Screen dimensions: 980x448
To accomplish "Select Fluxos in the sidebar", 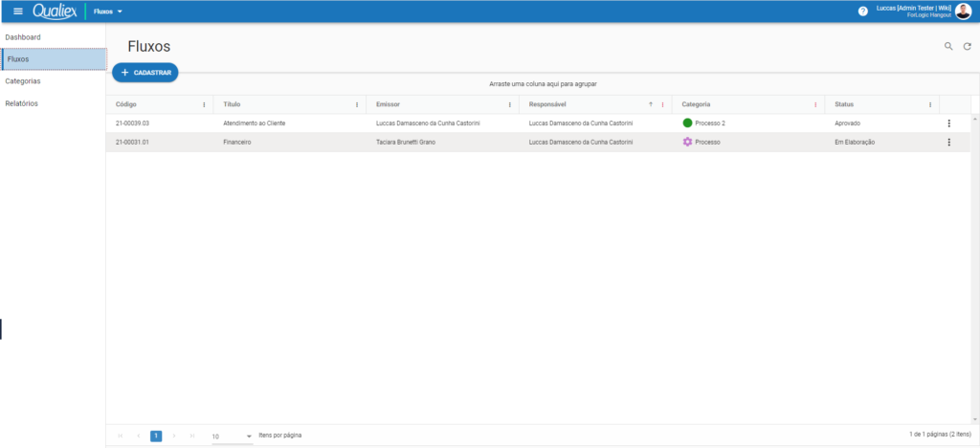I will (54, 59).
